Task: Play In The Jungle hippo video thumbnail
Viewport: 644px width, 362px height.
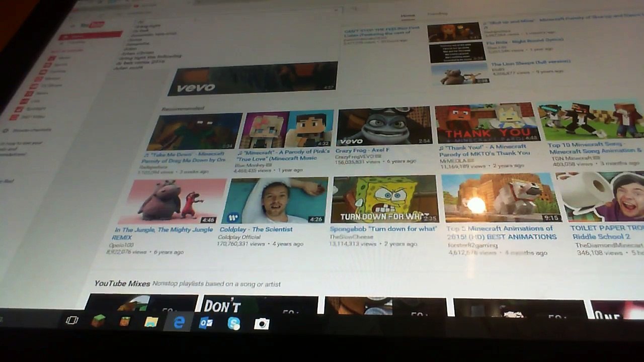Action: click(x=172, y=202)
